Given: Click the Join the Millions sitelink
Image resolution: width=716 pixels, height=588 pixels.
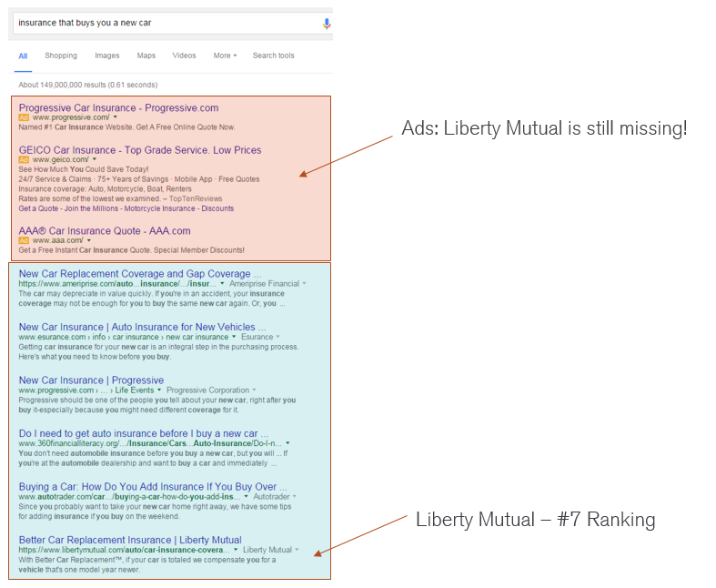Looking at the screenshot, I should pyautogui.click(x=91, y=208).
